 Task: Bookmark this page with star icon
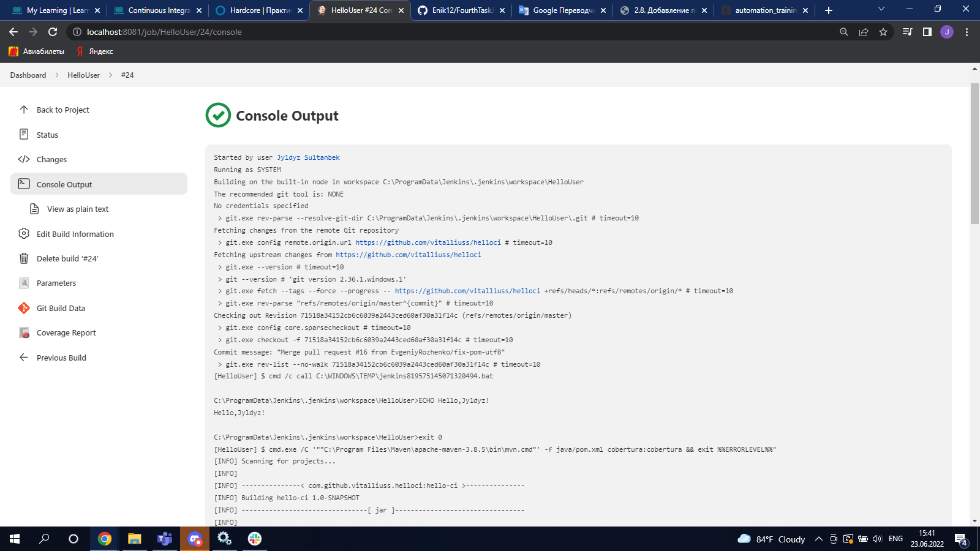(x=883, y=32)
